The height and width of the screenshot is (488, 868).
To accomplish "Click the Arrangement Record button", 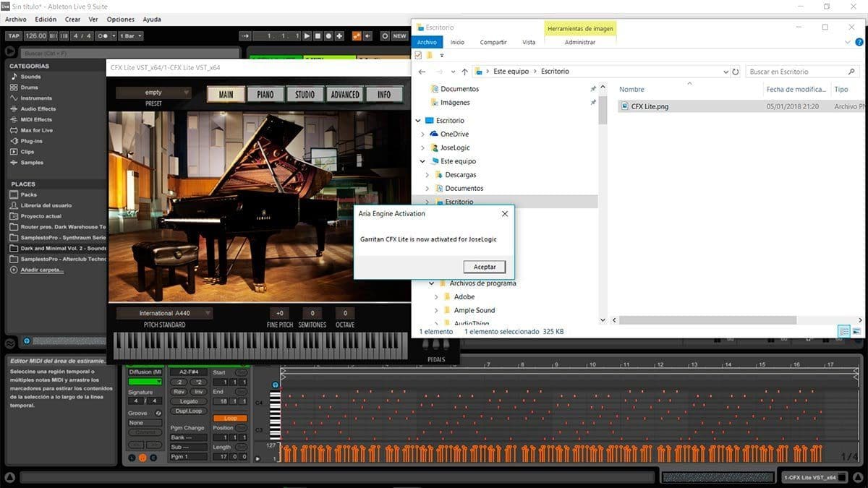I will [328, 35].
